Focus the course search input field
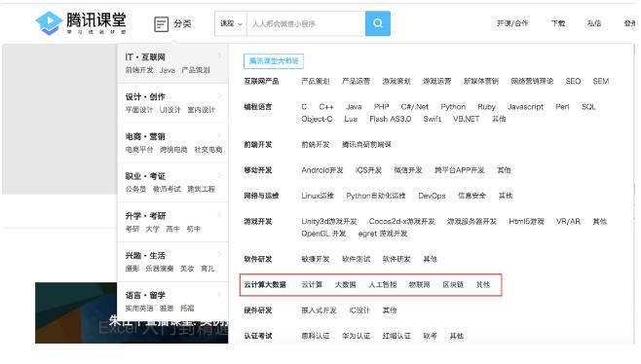Image resolution: width=641 pixels, height=364 pixels. (306, 23)
